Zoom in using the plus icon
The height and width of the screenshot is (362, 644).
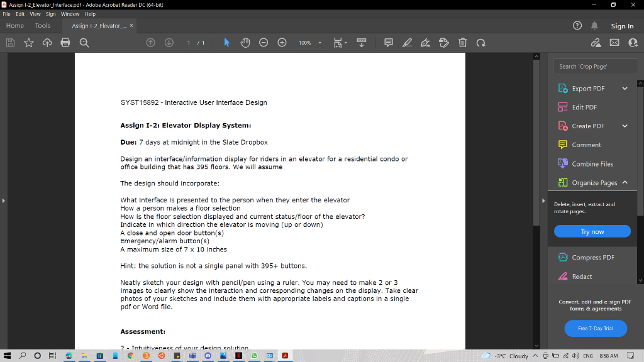coord(282,42)
